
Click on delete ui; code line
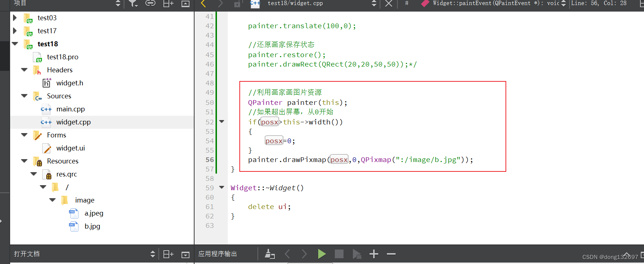coord(269,206)
